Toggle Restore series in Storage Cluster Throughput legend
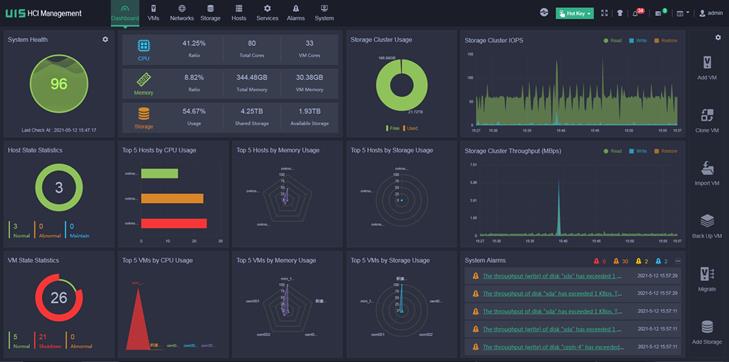 coord(666,151)
